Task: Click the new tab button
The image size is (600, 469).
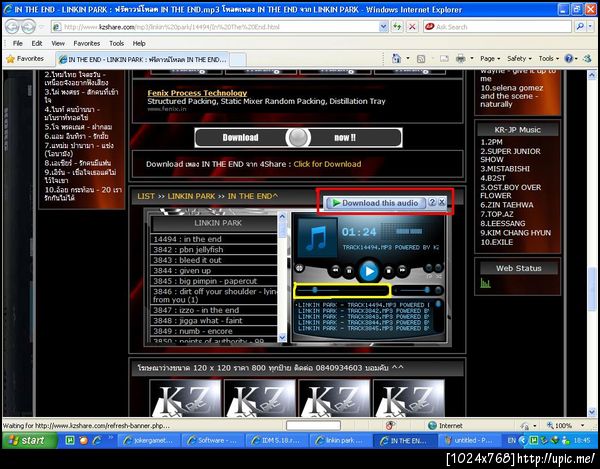Action: [x=237, y=60]
